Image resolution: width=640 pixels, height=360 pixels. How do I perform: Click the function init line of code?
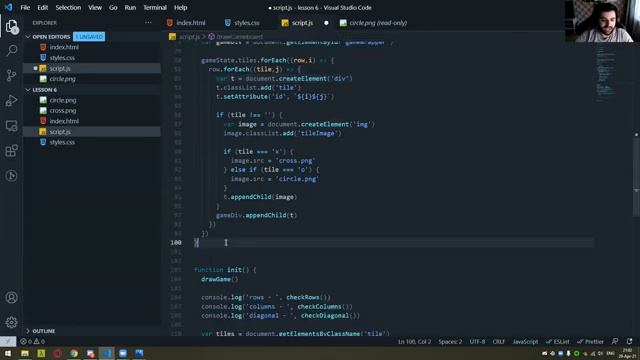click(225, 270)
